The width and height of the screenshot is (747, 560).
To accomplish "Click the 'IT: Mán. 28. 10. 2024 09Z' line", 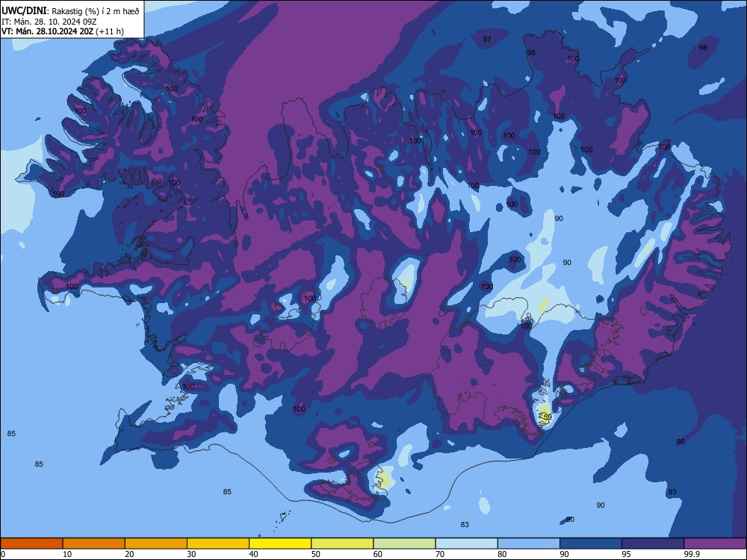I will [49, 22].
